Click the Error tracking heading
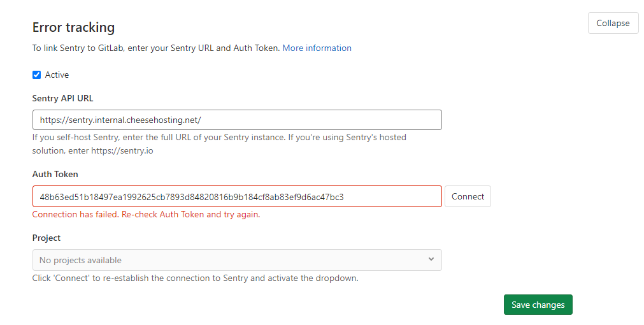The width and height of the screenshot is (644, 325). tap(73, 27)
